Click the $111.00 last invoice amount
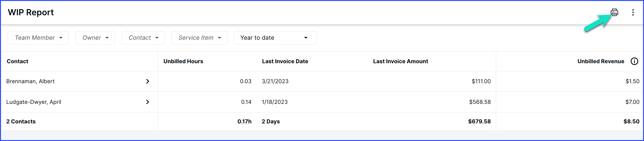 pyautogui.click(x=481, y=81)
